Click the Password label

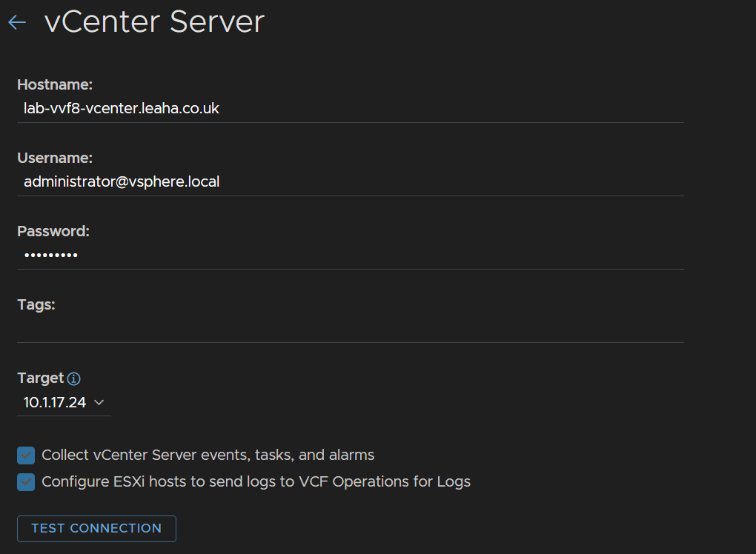pos(53,231)
